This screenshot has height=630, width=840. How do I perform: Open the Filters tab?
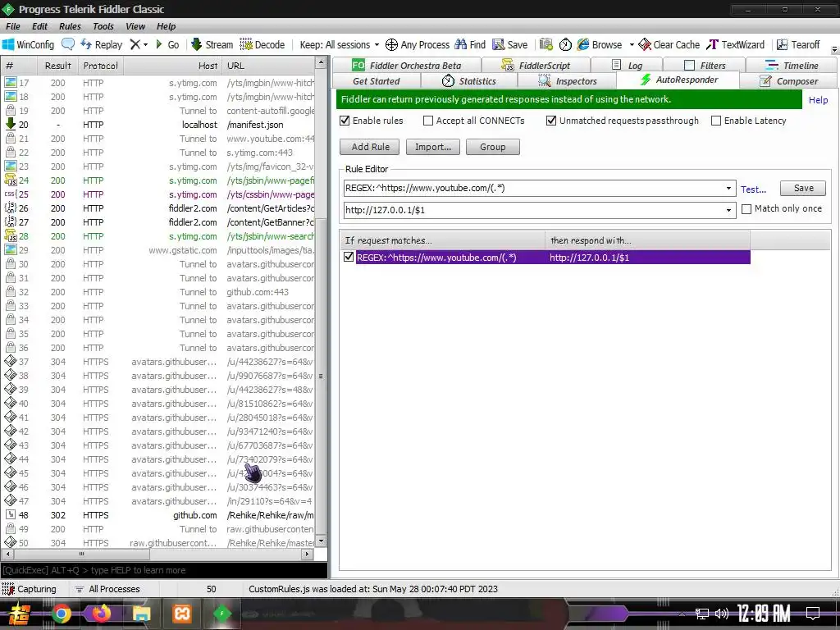point(705,66)
